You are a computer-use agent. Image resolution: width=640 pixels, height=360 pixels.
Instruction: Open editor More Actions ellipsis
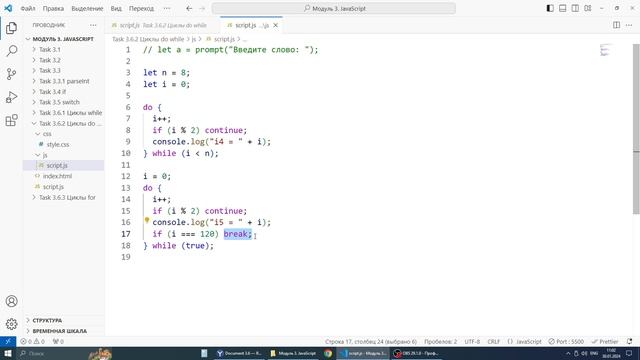click(x=629, y=25)
